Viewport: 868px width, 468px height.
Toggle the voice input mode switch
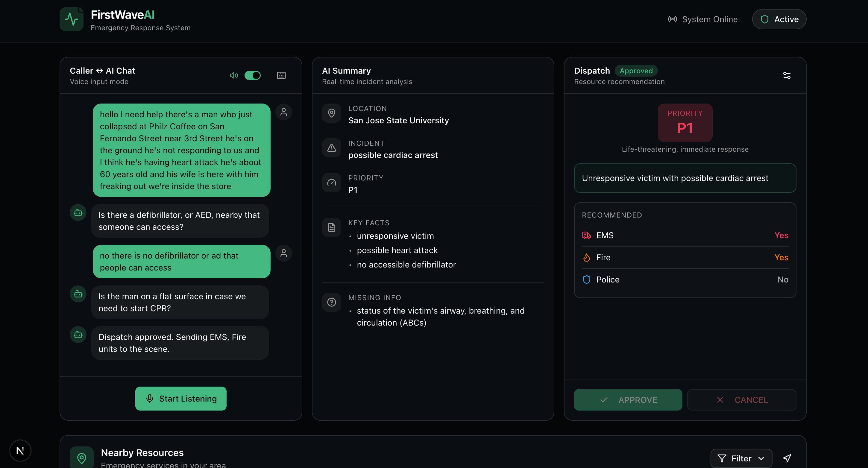[x=252, y=75]
